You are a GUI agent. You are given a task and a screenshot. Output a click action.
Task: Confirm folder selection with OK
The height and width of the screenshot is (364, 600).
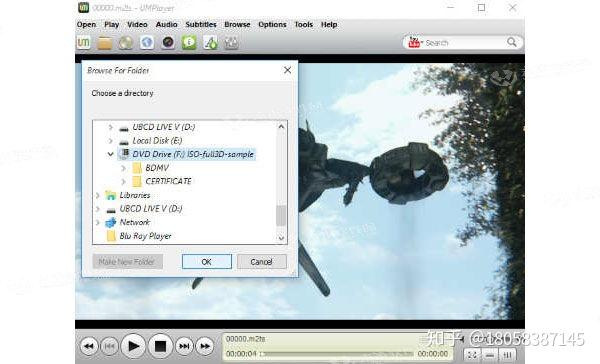pos(207,262)
